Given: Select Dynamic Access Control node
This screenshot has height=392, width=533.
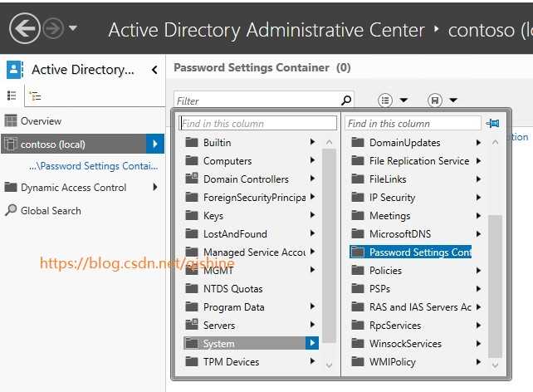Looking at the screenshot, I should coord(73,188).
